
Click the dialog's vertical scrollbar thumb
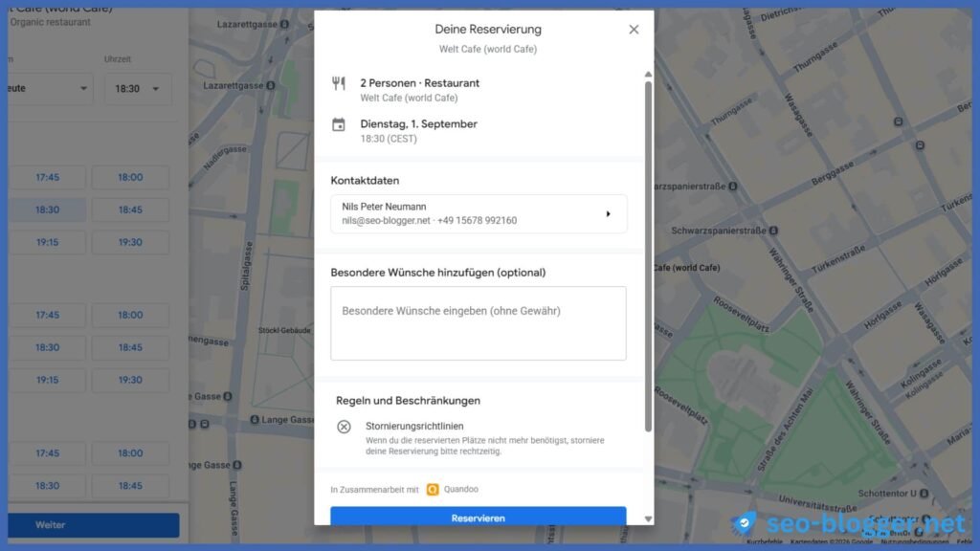(x=648, y=256)
